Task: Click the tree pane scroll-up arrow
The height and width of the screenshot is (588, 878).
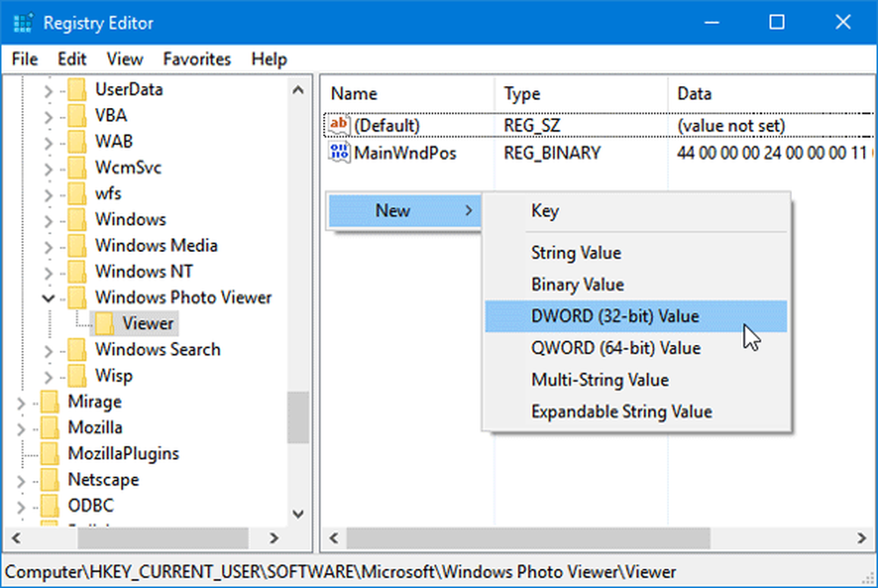Action: 299,90
